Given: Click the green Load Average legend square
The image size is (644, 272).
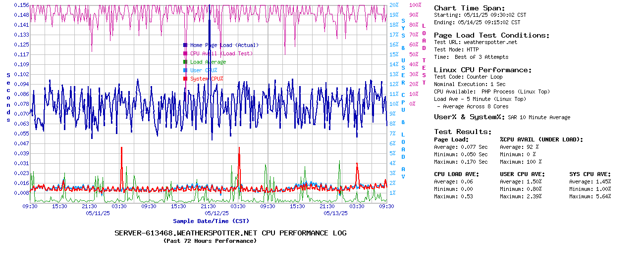Looking at the screenshot, I should point(185,62).
